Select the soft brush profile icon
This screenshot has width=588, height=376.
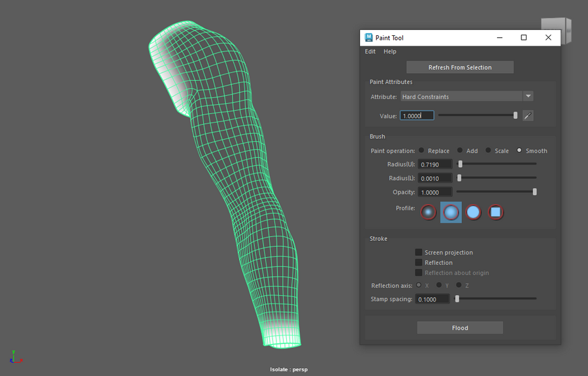point(451,212)
